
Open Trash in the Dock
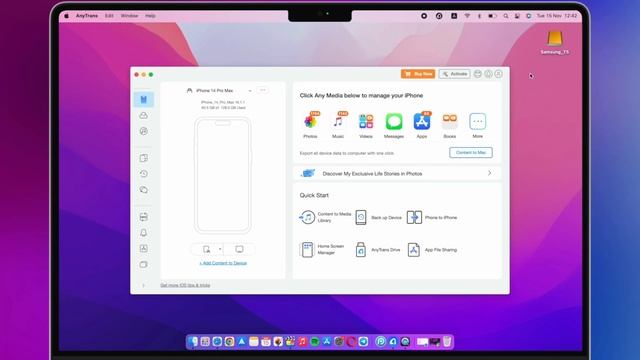click(x=447, y=342)
